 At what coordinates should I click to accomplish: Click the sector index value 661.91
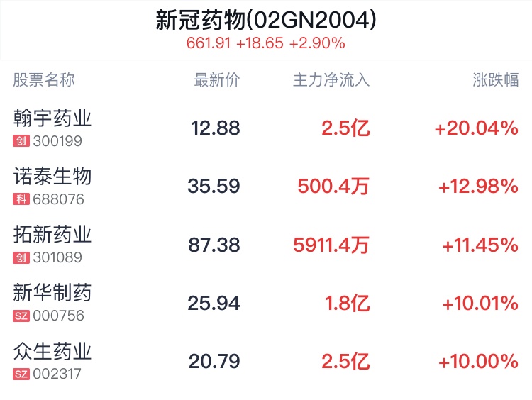[x=209, y=43]
